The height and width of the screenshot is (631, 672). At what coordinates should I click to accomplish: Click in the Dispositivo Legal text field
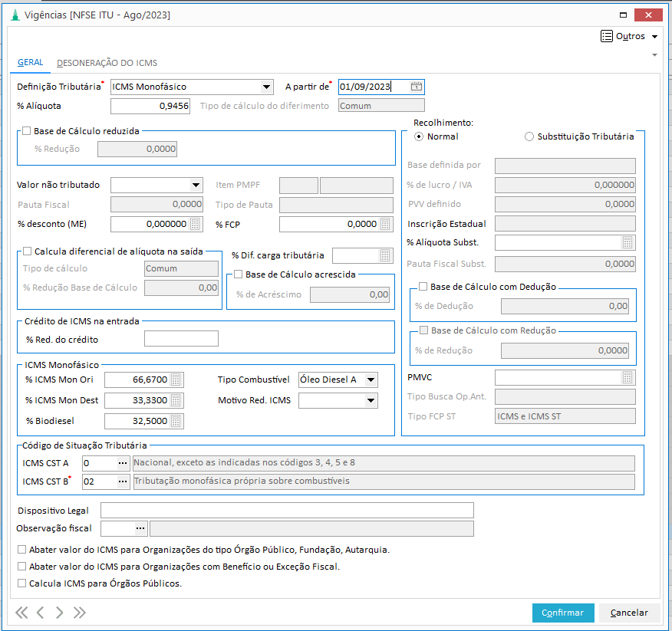(287, 511)
